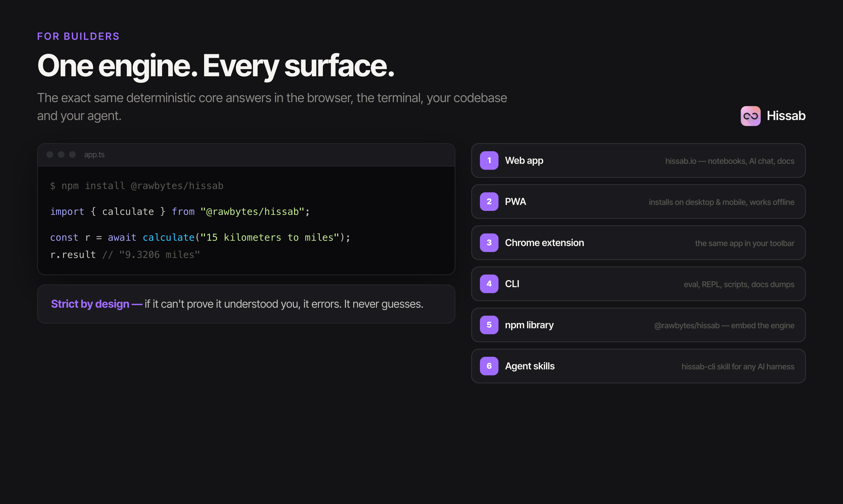
Task: Click 'eval, REPL, scripts, docs dumps' text
Action: point(739,284)
